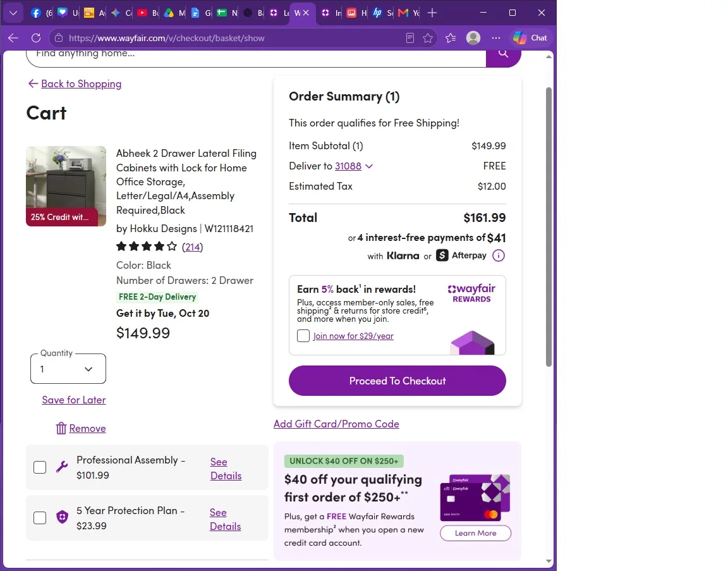Click the Professional Assembly wrench icon

pos(62,467)
